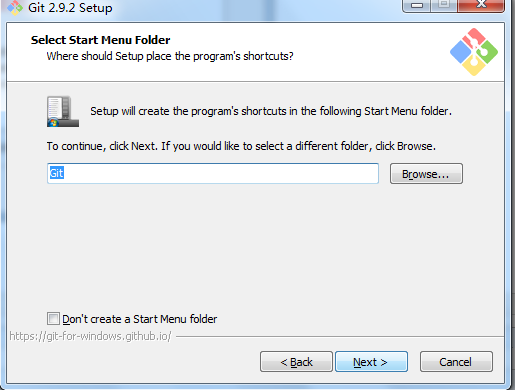The width and height of the screenshot is (515, 390).
Task: Click the "Select Start Menu Folder" heading
Action: click(101, 40)
